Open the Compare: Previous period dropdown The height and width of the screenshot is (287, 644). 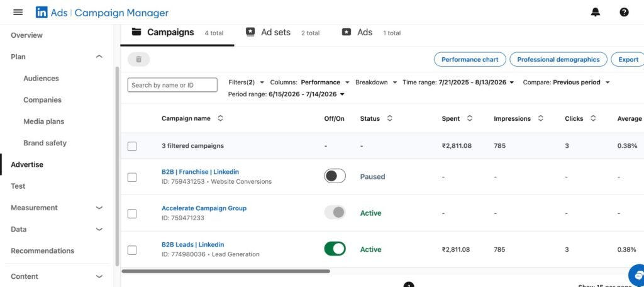[567, 82]
